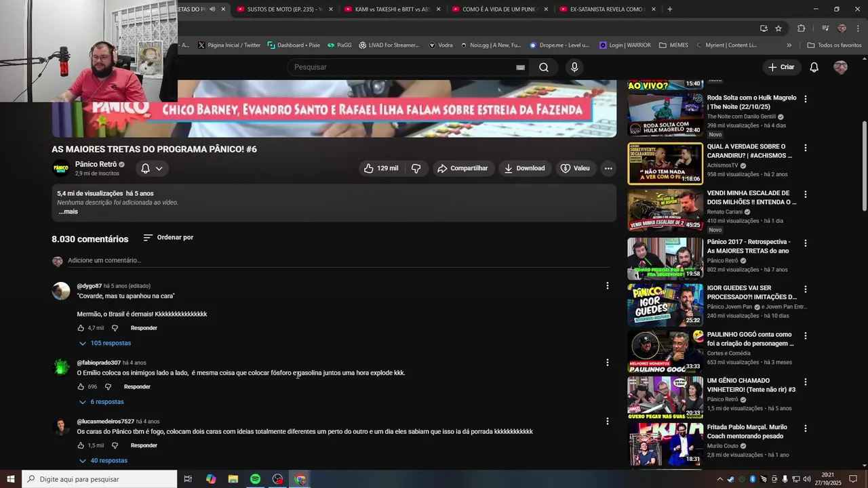Screen dimensions: 868x488
Task: Open Dashboard • Pixie bookmark
Action: [x=294, y=45]
